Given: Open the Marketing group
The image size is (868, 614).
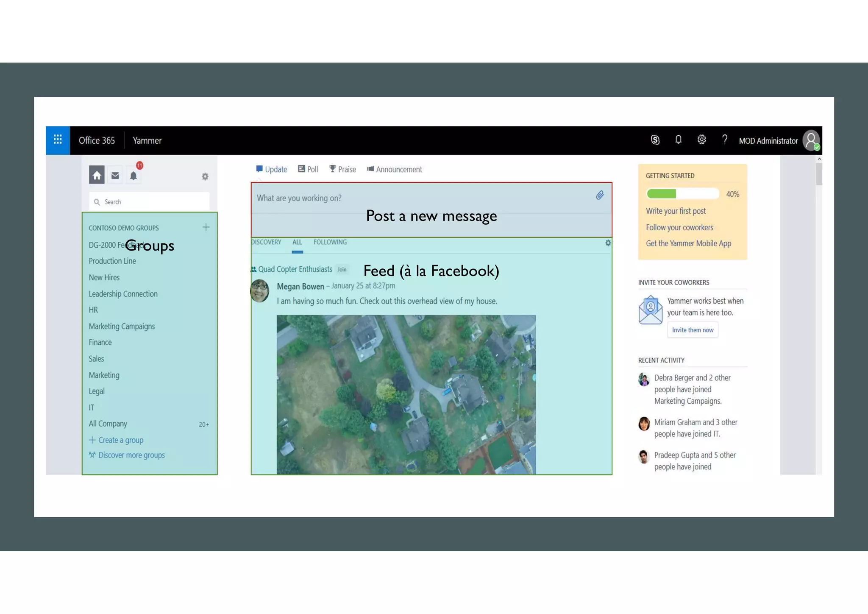Looking at the screenshot, I should pyautogui.click(x=104, y=375).
